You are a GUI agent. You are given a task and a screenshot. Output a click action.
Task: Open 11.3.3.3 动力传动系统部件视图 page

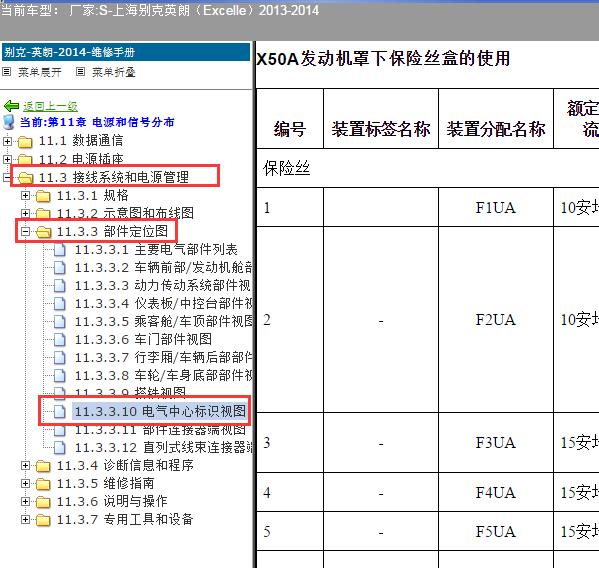coord(163,286)
